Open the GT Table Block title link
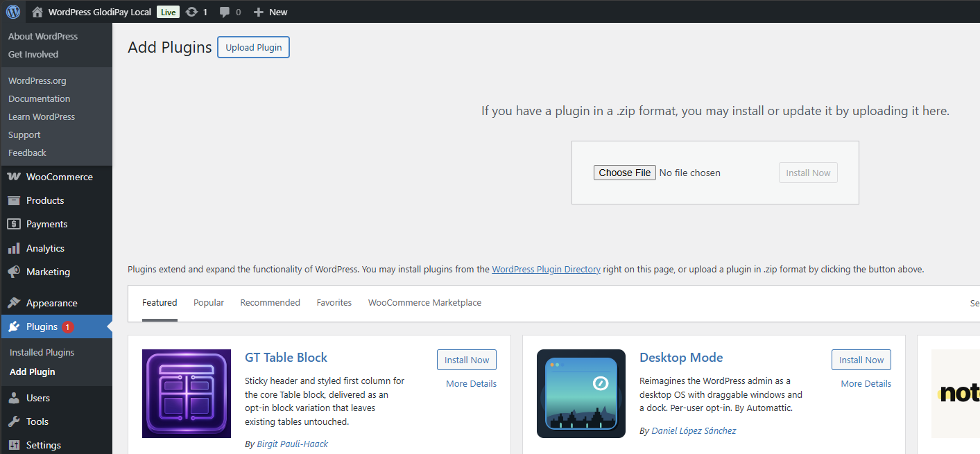The height and width of the screenshot is (454, 980). [x=286, y=358]
